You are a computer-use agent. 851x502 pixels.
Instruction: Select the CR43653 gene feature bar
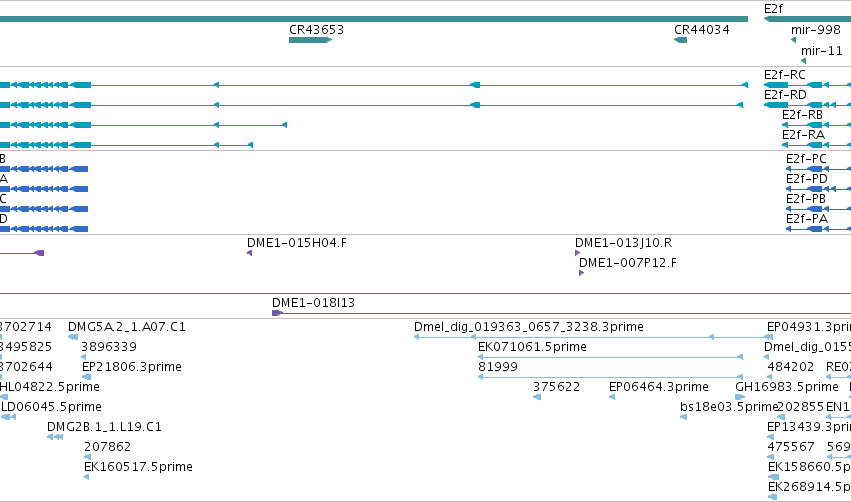coord(310,40)
